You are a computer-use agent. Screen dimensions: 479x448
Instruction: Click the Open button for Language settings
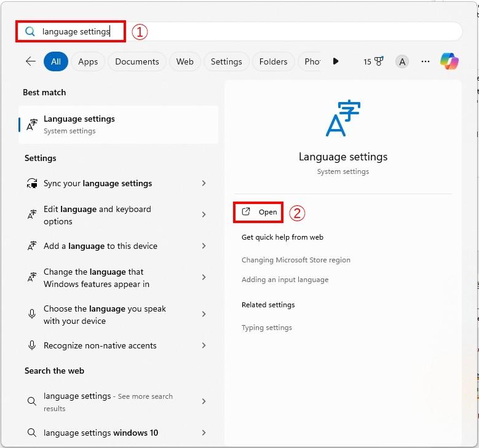259,212
